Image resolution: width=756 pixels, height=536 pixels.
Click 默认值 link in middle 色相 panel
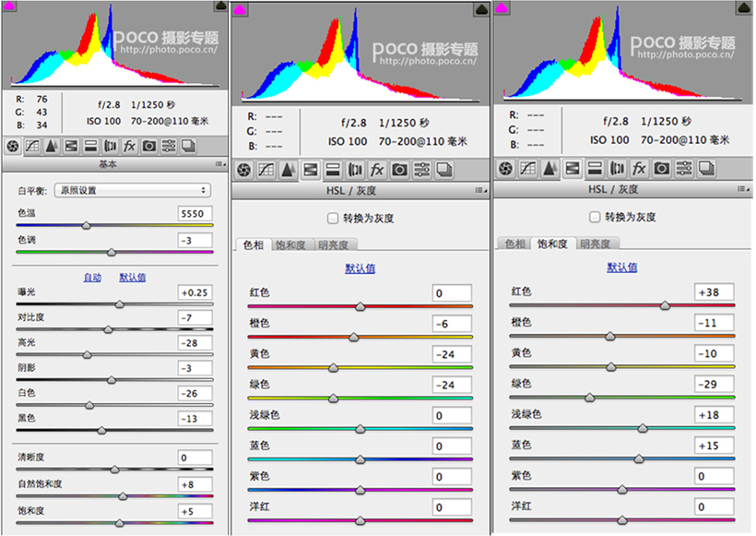point(360,268)
